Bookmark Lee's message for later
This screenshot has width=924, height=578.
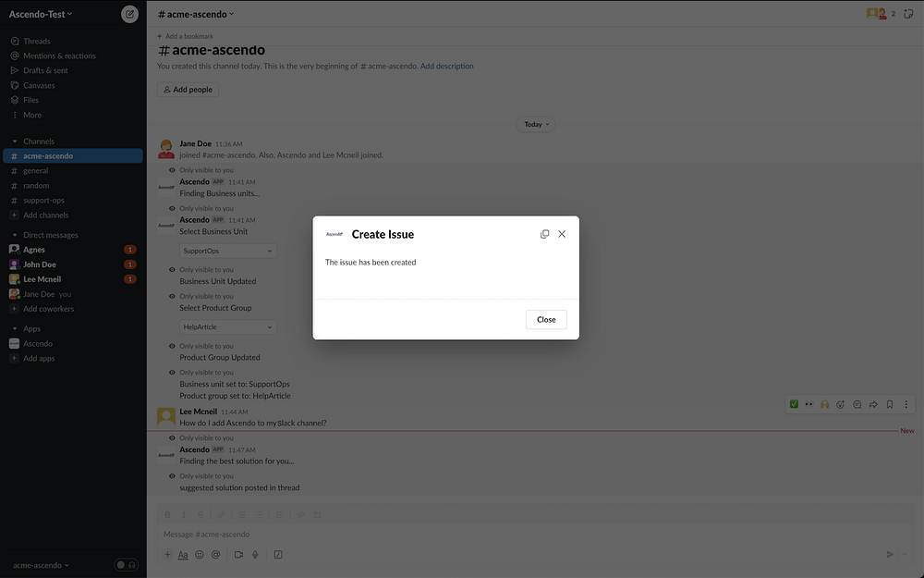pyautogui.click(x=890, y=404)
